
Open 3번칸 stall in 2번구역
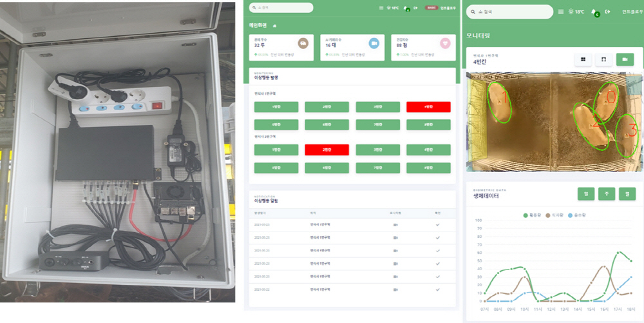click(378, 150)
